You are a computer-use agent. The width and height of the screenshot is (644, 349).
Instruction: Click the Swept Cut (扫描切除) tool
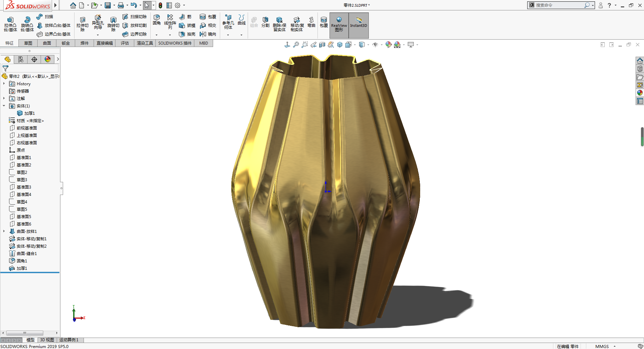(135, 16)
